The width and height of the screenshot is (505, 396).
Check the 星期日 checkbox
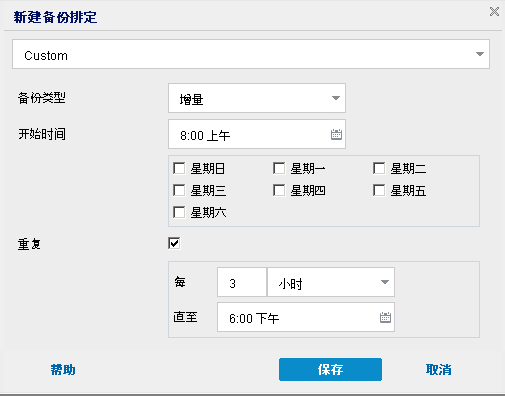(x=179, y=168)
